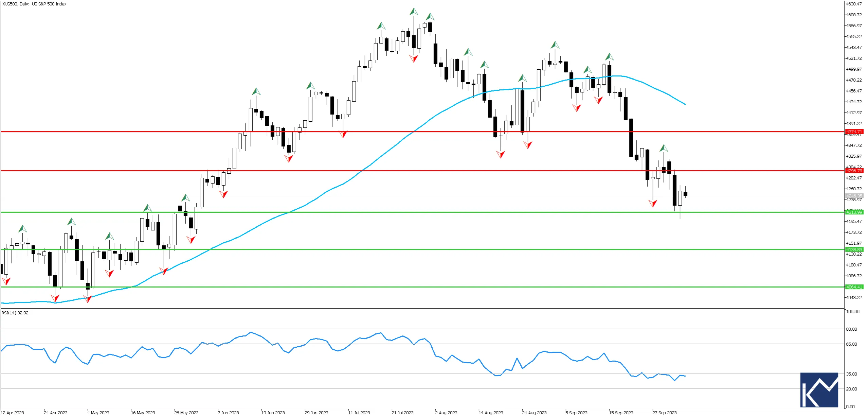Click the 4456.47 price axis value
The height and width of the screenshot is (417, 868).
(854, 91)
